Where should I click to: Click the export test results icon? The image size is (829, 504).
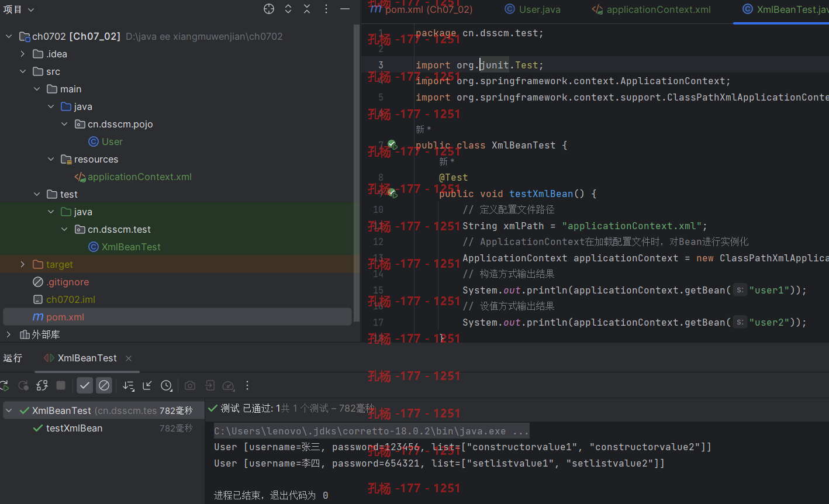(x=209, y=385)
